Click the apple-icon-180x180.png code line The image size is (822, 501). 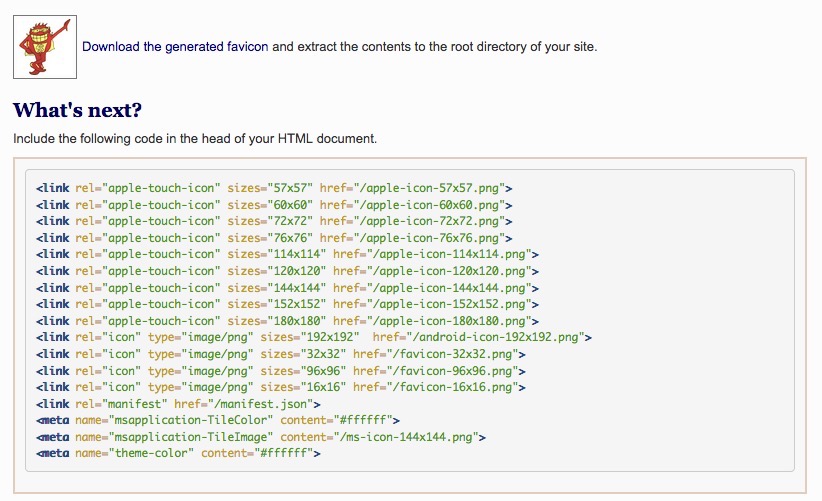pyautogui.click(x=288, y=320)
